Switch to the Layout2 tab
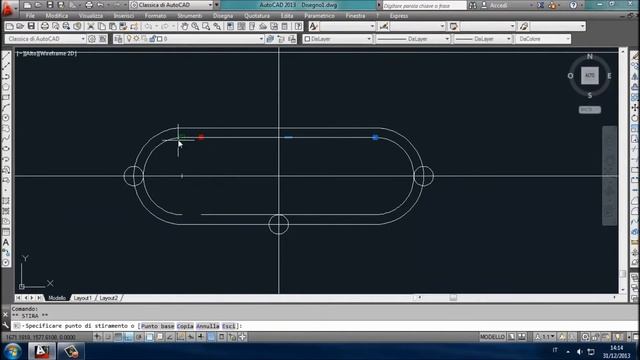This screenshot has height=360, width=640. click(x=109, y=298)
